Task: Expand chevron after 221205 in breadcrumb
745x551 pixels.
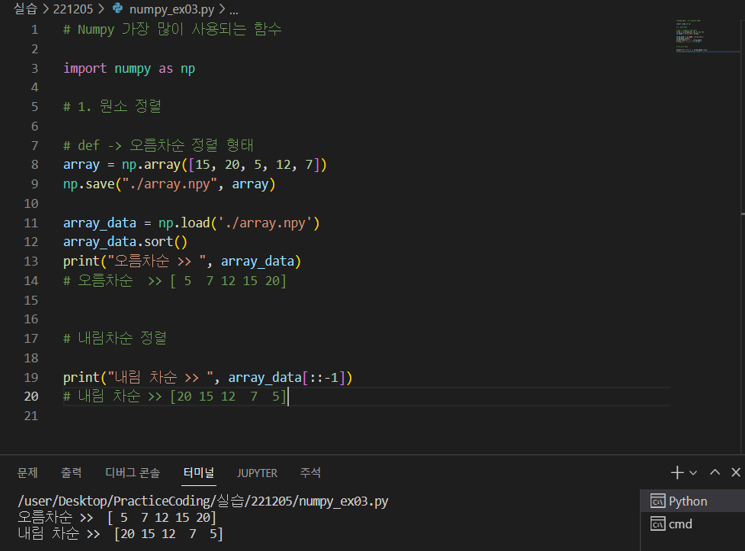Action: tap(101, 9)
